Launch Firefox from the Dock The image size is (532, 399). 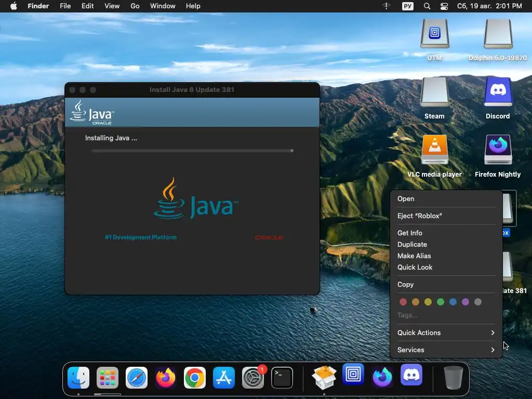click(166, 378)
